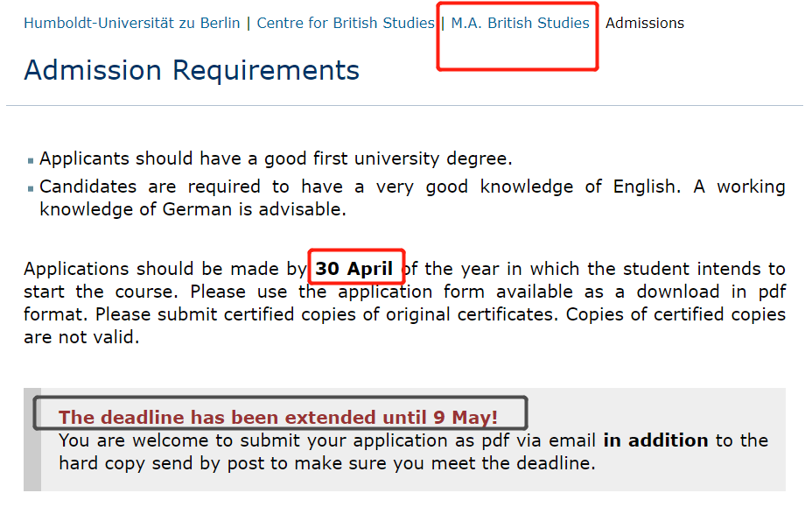This screenshot has height=507, width=812.
Task: Click the square bullet before "Applicants should have"
Action: [31, 161]
